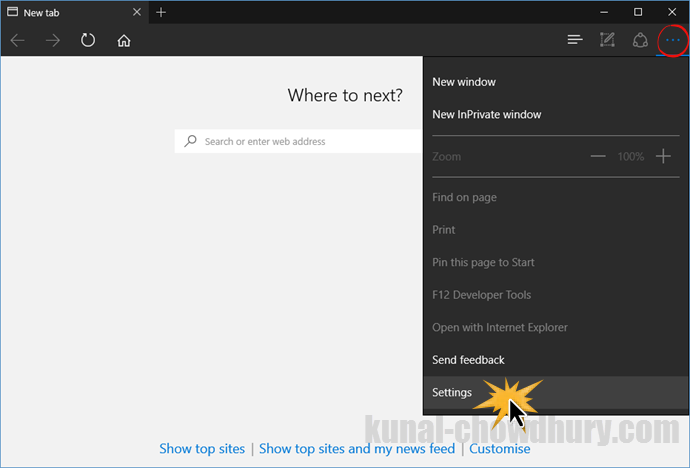Image resolution: width=690 pixels, height=468 pixels.
Task: Go forward using the forward arrow
Action: 53,40
